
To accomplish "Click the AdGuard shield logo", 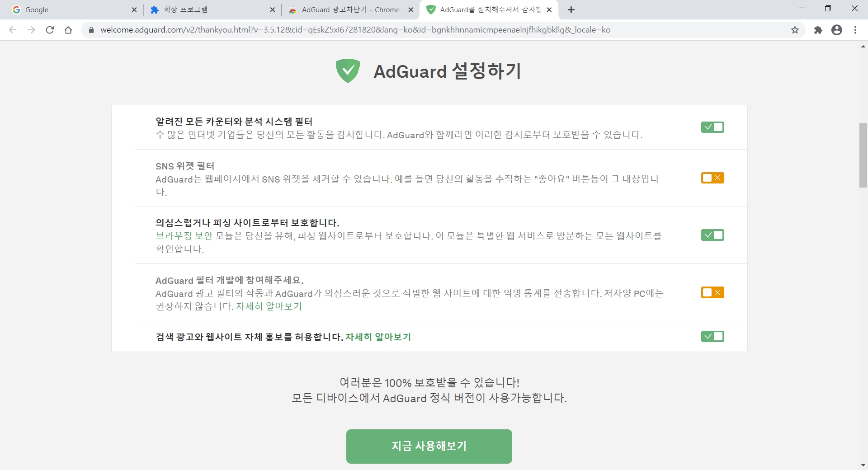I will click(348, 71).
